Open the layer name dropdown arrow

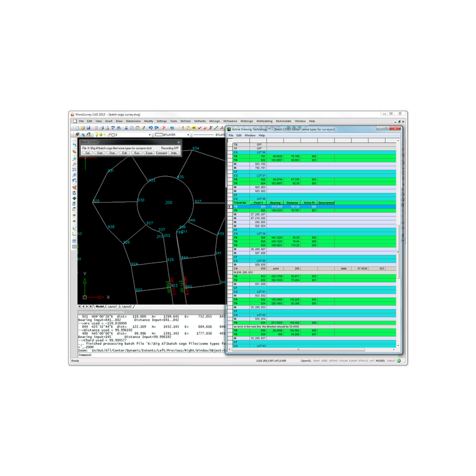pos(150,135)
